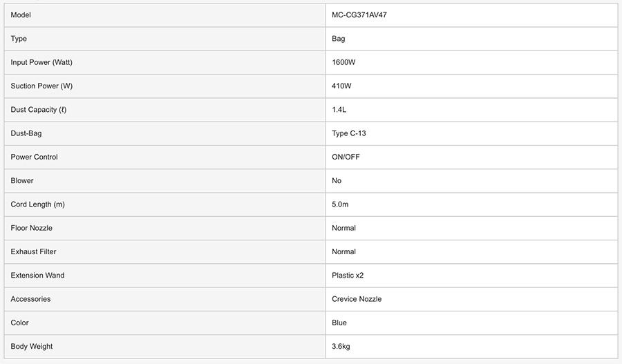This screenshot has width=622, height=364.
Task: Select the Color row label
Action: click(20, 323)
